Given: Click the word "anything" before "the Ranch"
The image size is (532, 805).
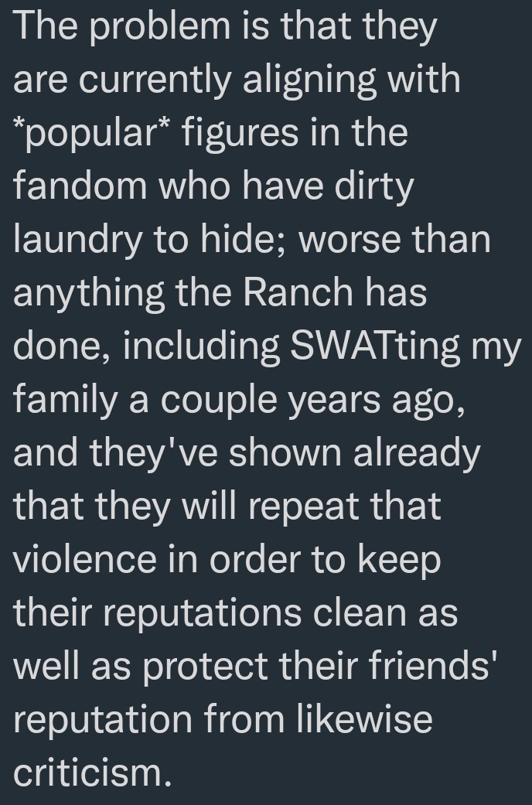Looking at the screenshot, I should coord(89,294).
